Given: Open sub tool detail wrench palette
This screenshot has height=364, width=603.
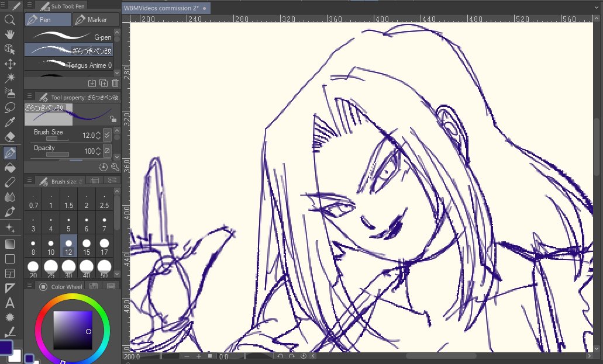Looking at the screenshot, I should pos(115,167).
